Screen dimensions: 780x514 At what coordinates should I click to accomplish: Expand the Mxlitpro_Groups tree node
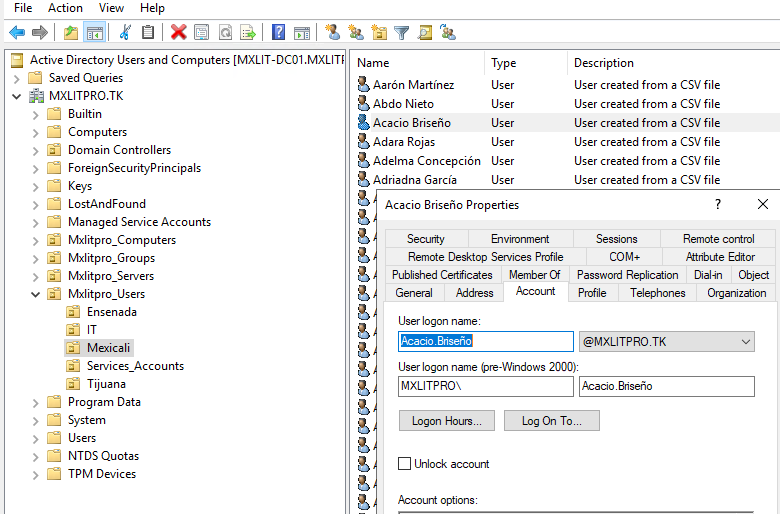[x=36, y=258]
